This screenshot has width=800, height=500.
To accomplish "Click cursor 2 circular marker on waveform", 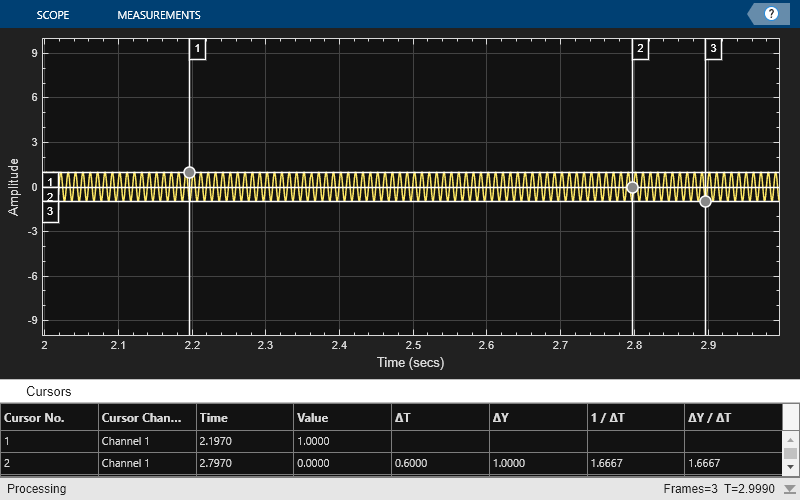I will [632, 187].
